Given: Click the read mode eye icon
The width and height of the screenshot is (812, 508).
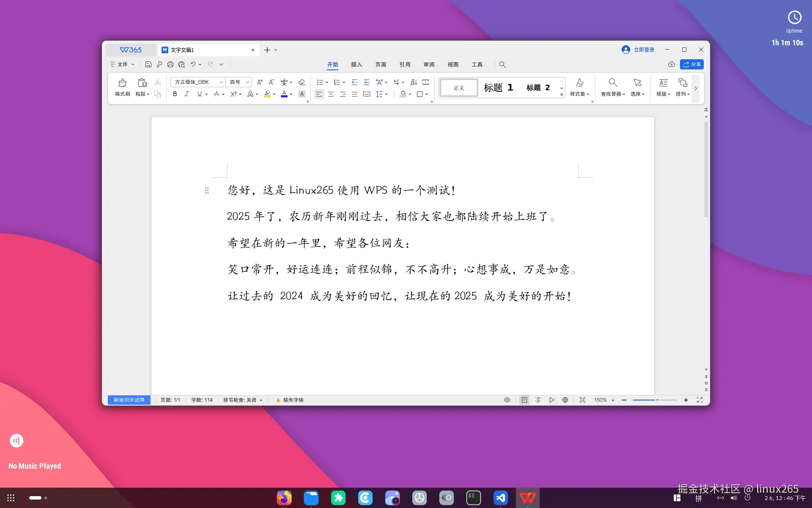Looking at the screenshot, I should (x=507, y=400).
